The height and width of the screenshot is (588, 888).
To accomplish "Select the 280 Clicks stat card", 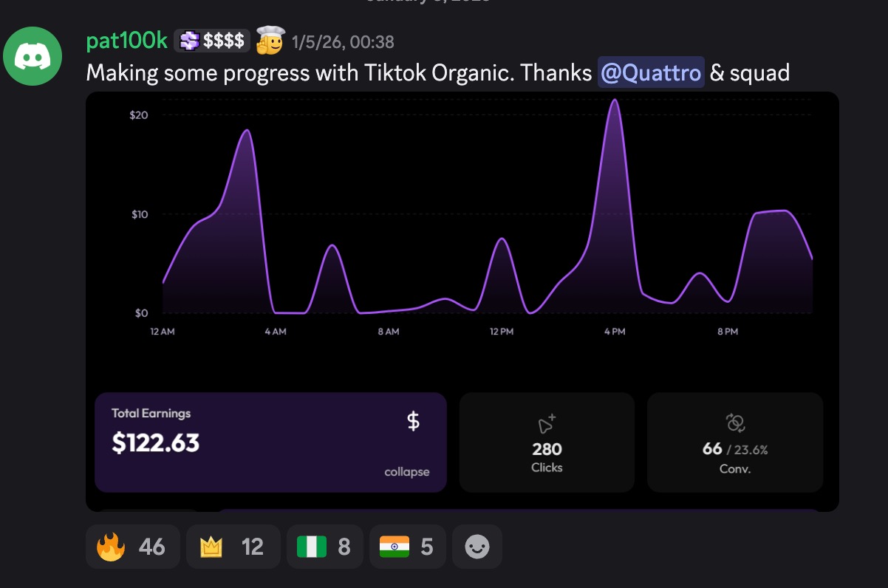I will coord(547,442).
